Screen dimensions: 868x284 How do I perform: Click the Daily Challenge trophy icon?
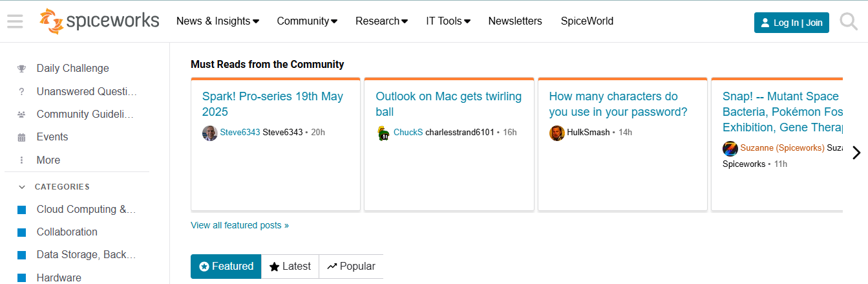[x=21, y=69]
